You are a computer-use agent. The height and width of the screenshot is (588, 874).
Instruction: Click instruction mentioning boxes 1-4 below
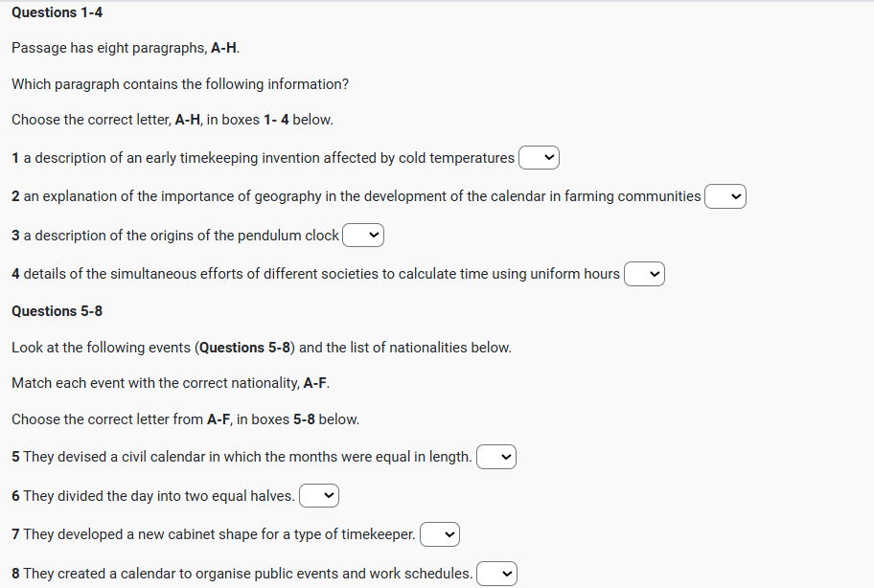[x=172, y=120]
